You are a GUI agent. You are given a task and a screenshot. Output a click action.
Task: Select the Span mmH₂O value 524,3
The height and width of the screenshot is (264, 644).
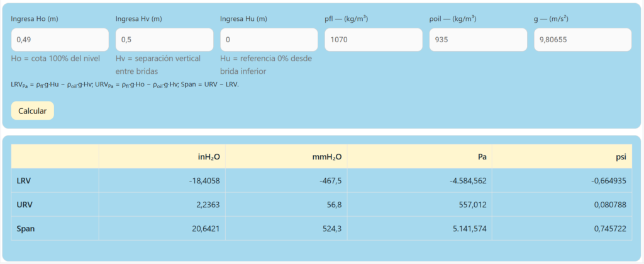coord(331,229)
